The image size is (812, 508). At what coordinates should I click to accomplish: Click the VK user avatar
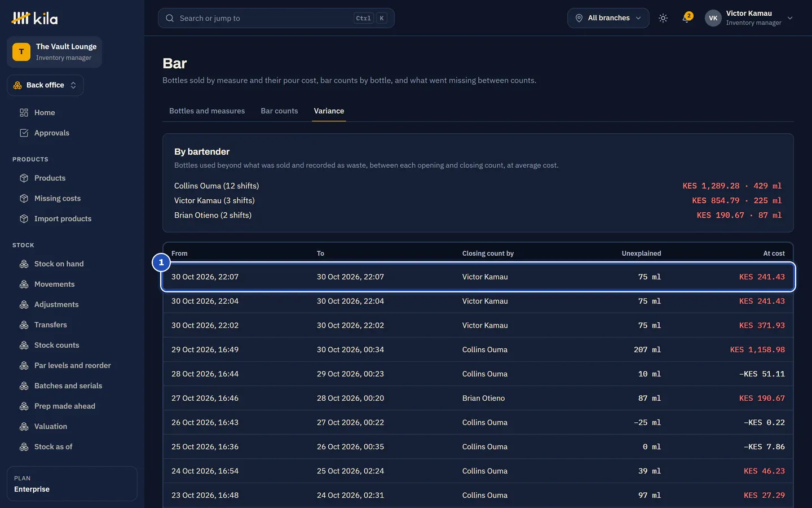pos(713,18)
